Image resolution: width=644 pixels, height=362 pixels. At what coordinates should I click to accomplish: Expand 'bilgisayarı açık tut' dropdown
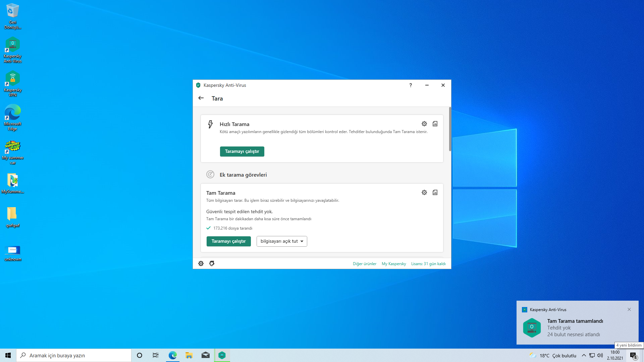pyautogui.click(x=282, y=241)
